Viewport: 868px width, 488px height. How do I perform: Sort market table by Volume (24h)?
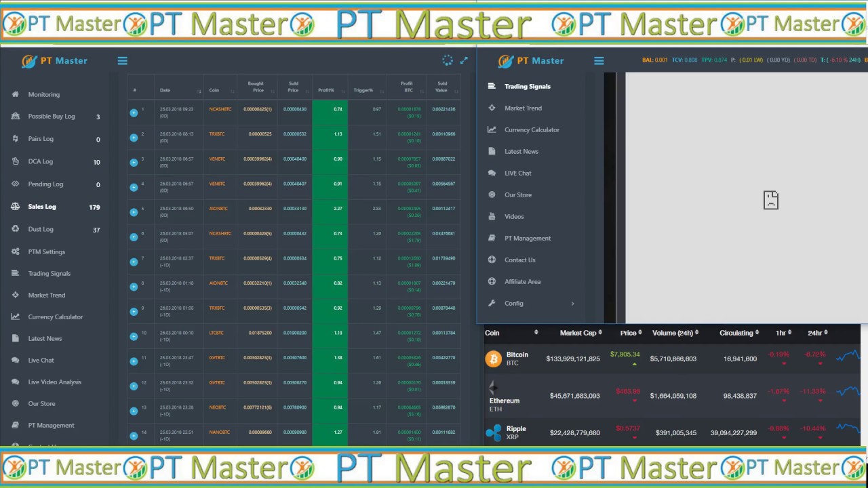[x=675, y=333]
